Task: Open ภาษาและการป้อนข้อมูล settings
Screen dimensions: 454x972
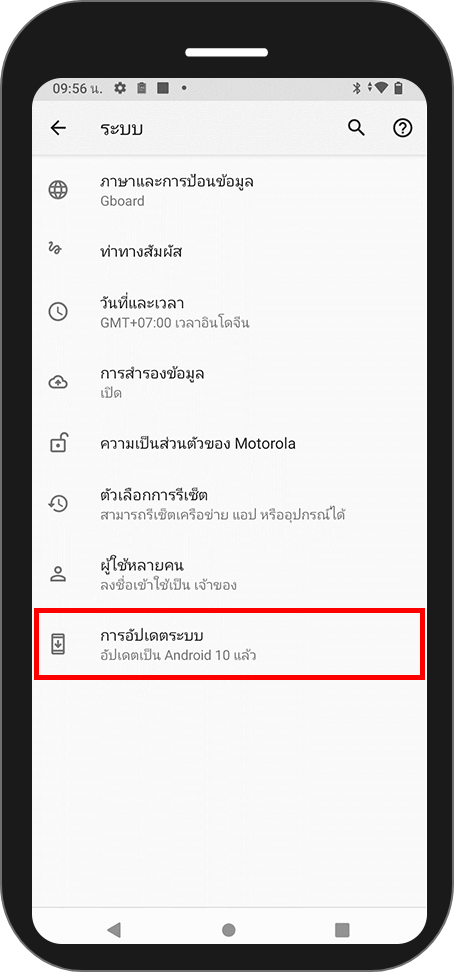Action: pyautogui.click(x=229, y=190)
